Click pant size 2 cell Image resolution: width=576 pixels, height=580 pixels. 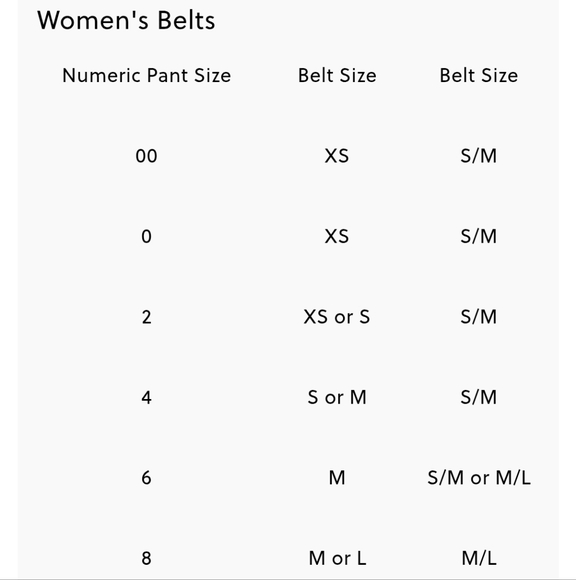tap(146, 317)
